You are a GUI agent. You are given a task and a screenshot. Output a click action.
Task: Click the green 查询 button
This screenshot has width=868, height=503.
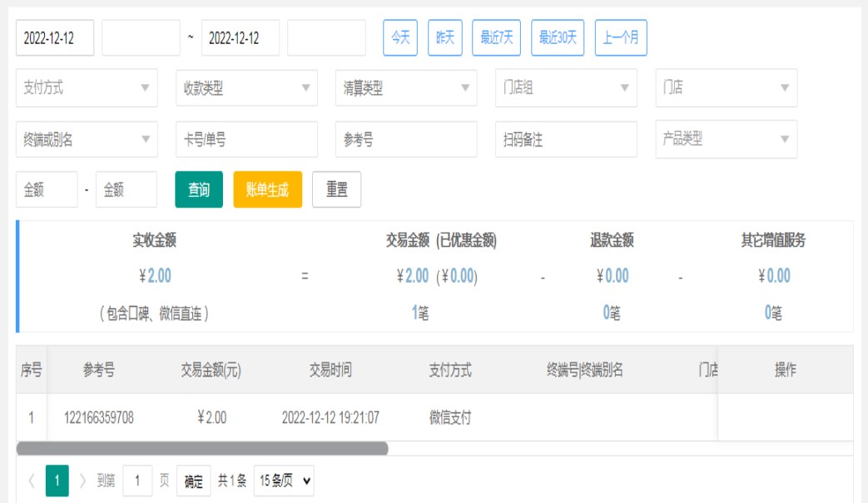tap(199, 190)
